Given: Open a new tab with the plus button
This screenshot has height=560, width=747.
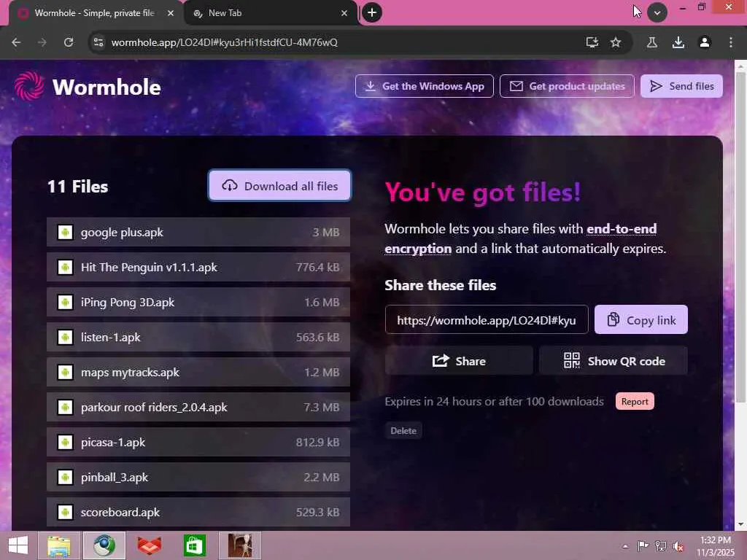Looking at the screenshot, I should tap(372, 12).
